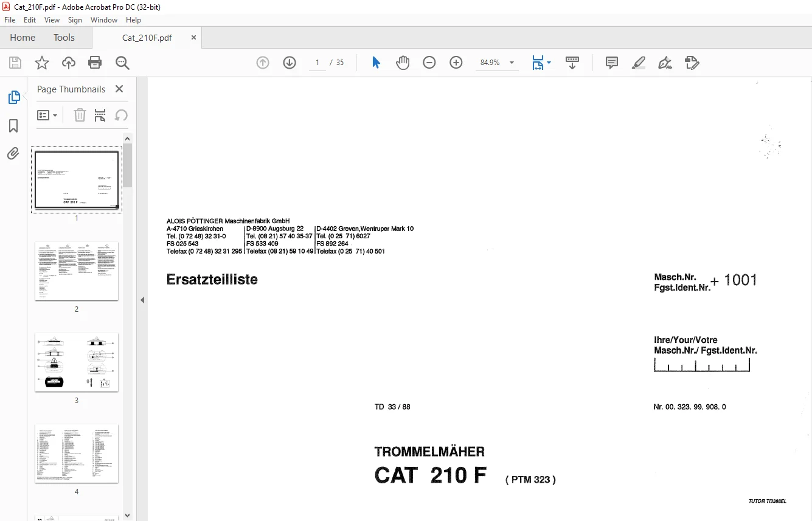Click the A-4710 Grieskirchen address text
This screenshot has width=812, height=521.
[x=195, y=229]
